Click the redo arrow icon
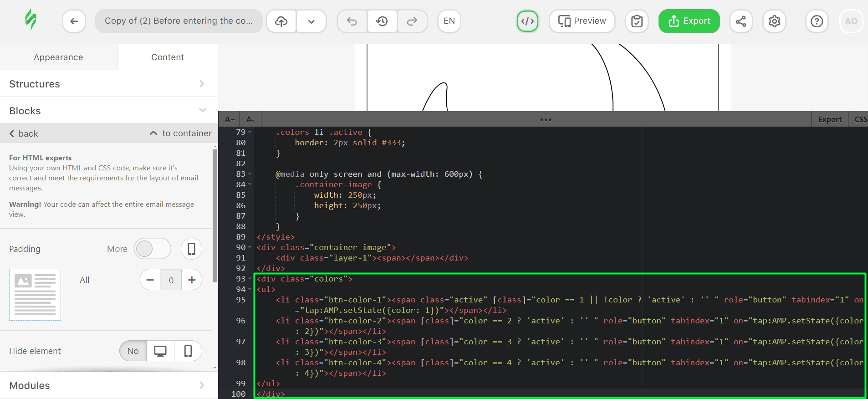 [412, 21]
